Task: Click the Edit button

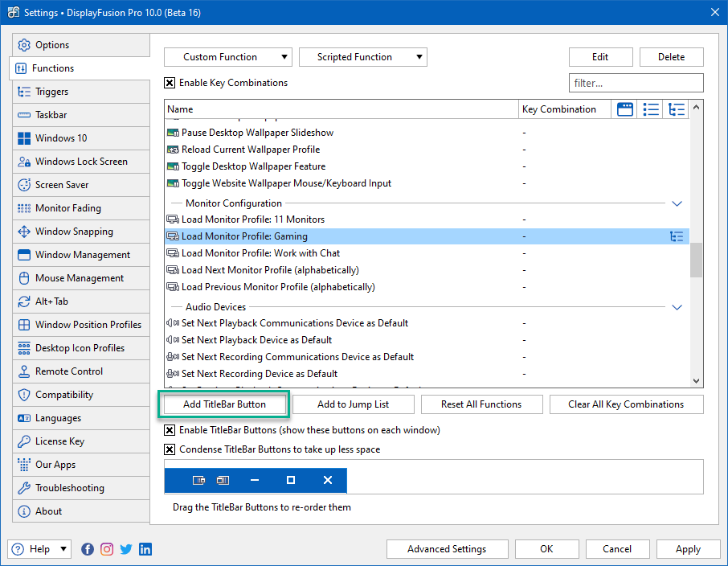Action: click(600, 57)
